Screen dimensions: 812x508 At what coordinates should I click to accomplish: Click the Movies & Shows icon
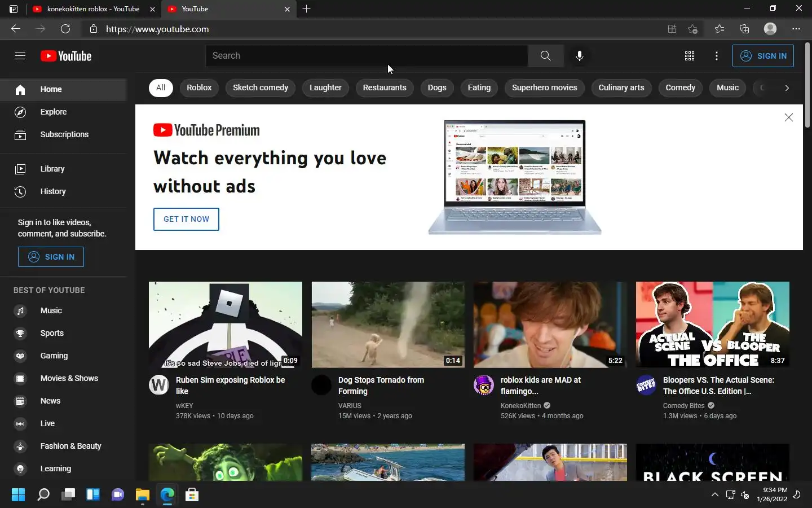pos(20,378)
